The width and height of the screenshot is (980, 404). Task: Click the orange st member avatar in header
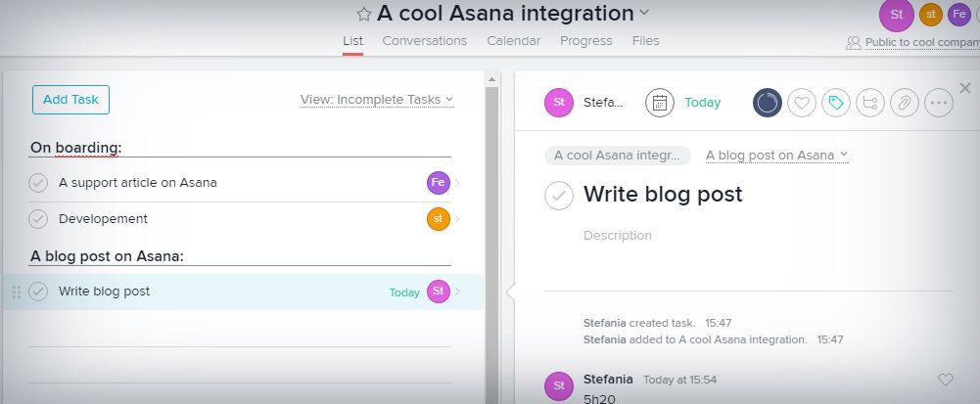pos(931,15)
